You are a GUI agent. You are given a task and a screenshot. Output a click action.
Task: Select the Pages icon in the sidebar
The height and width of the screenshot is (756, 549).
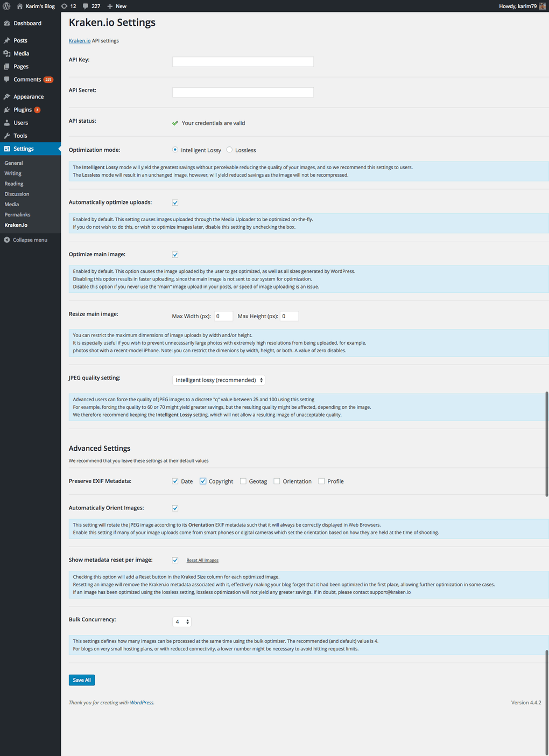(x=7, y=66)
